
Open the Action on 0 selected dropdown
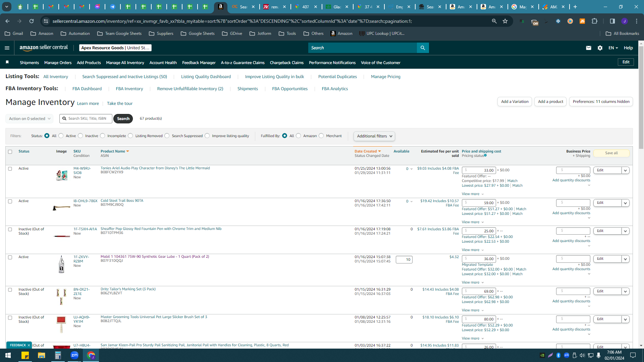pyautogui.click(x=30, y=119)
